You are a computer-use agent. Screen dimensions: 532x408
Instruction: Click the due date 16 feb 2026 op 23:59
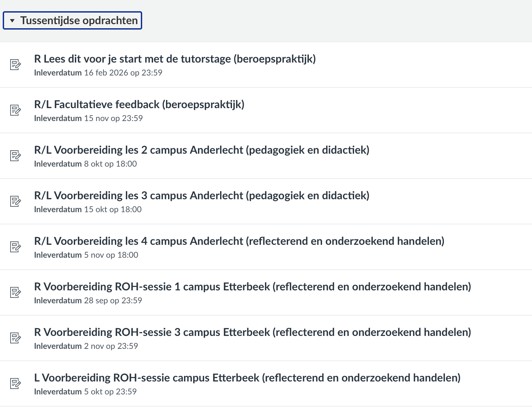tap(123, 73)
